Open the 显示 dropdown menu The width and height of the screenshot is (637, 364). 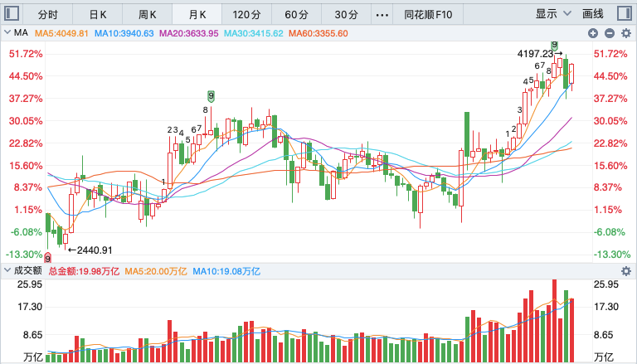click(x=553, y=15)
